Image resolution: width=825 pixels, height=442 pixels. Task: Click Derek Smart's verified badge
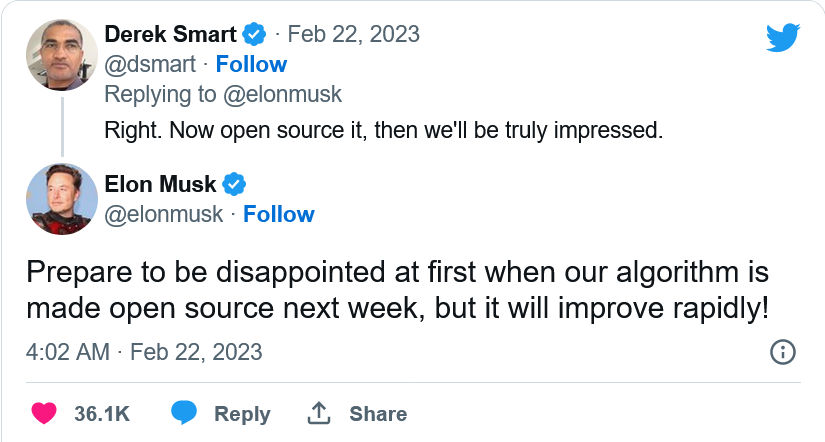(x=255, y=34)
